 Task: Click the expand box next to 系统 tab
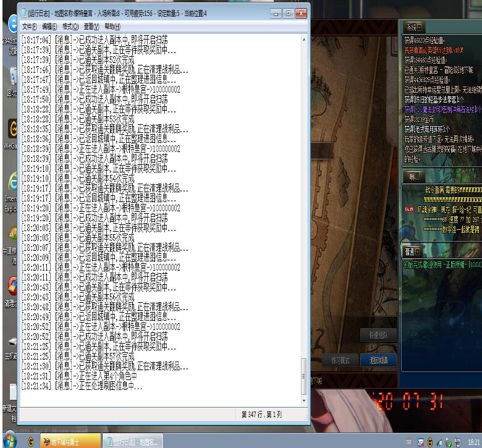420,27
